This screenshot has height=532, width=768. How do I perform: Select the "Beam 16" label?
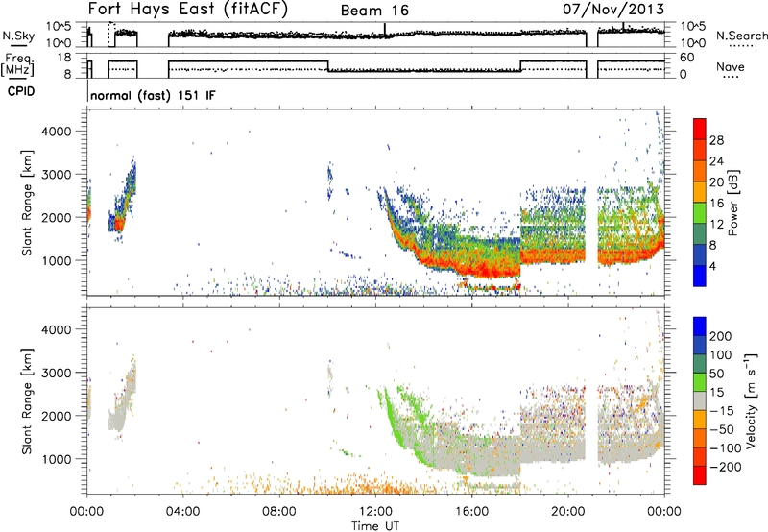pyautogui.click(x=374, y=11)
